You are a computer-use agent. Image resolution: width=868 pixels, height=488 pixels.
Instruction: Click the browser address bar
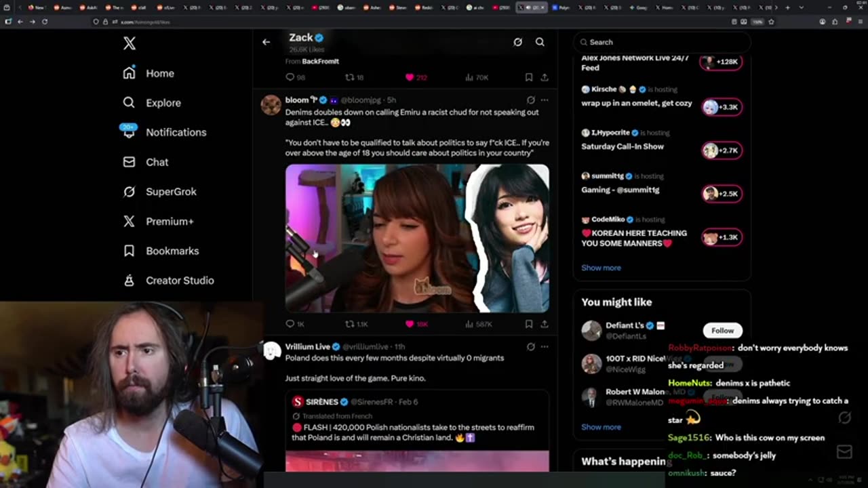407,22
